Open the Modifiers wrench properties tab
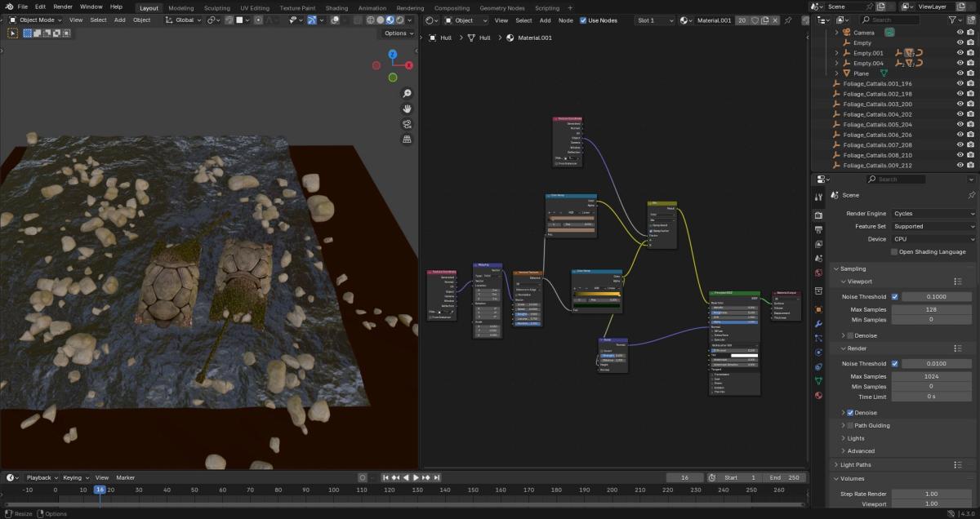Viewport: 980px width, 519px height. click(818, 324)
